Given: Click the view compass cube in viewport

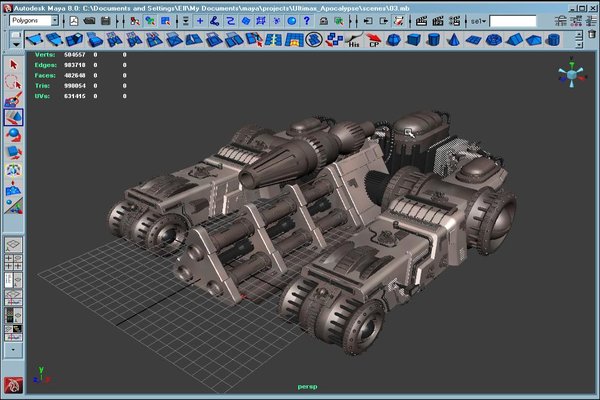Looking at the screenshot, I should coord(571,73).
